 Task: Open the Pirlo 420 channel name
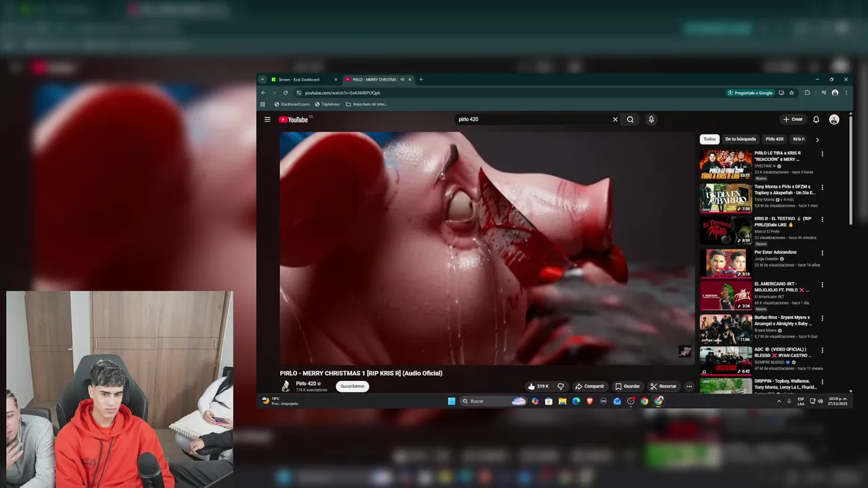pos(306,384)
